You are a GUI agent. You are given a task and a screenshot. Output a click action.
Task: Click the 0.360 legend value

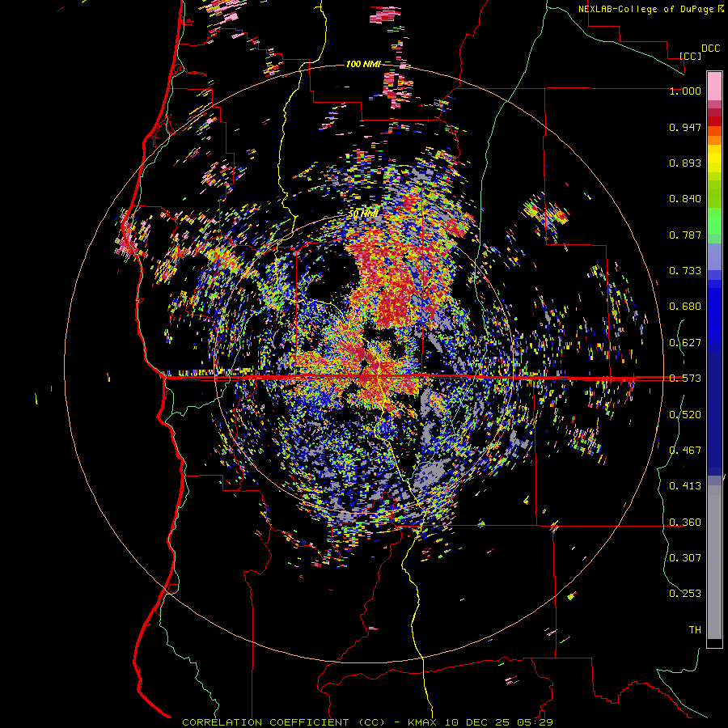(x=685, y=523)
